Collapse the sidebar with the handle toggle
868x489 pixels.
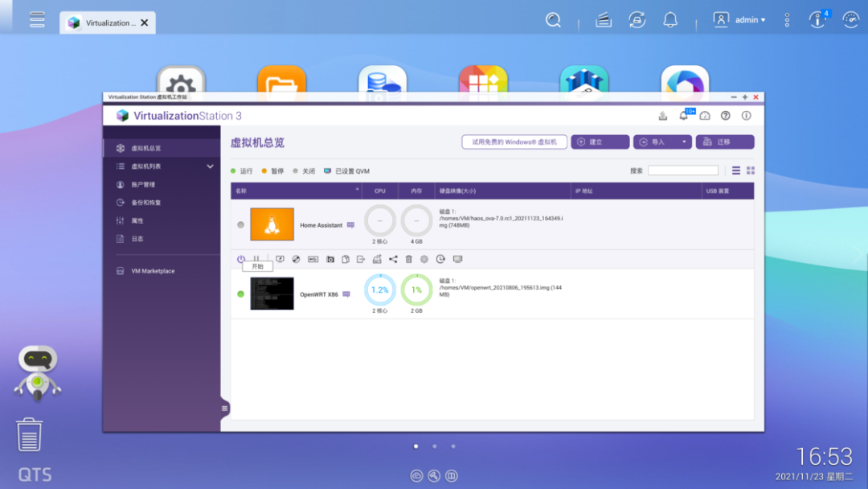224,409
